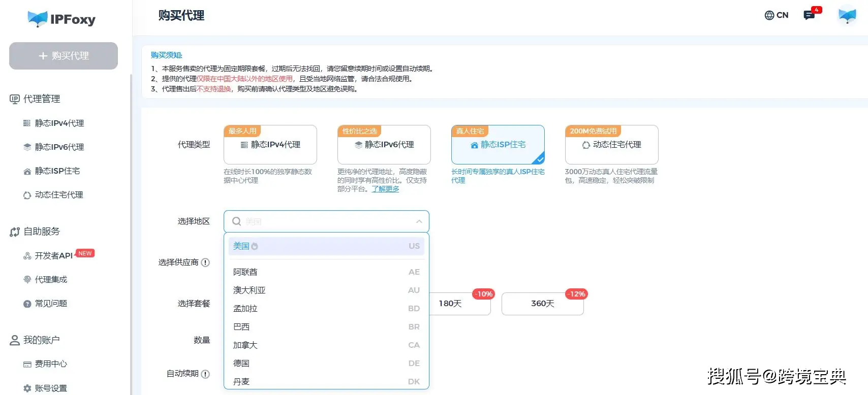
Task: Collapse the region dropdown using the chevron
Action: pyautogui.click(x=419, y=221)
